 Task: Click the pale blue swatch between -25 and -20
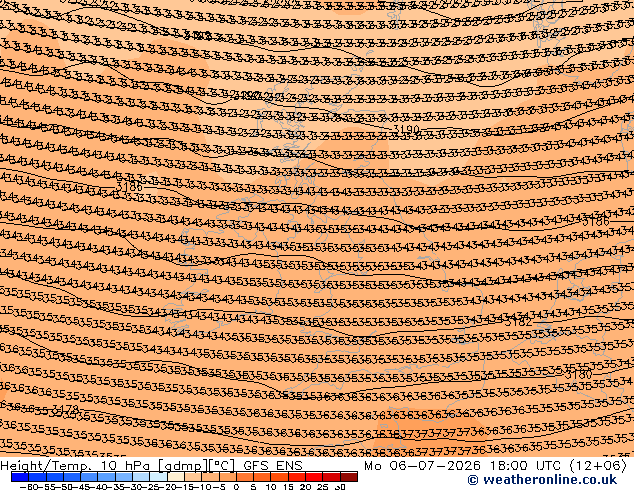coord(158,477)
